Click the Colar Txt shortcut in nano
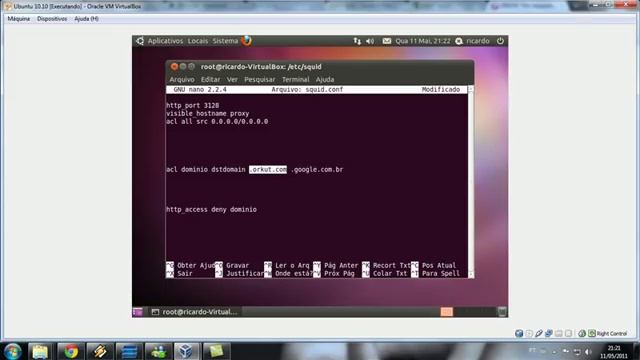 [385, 273]
